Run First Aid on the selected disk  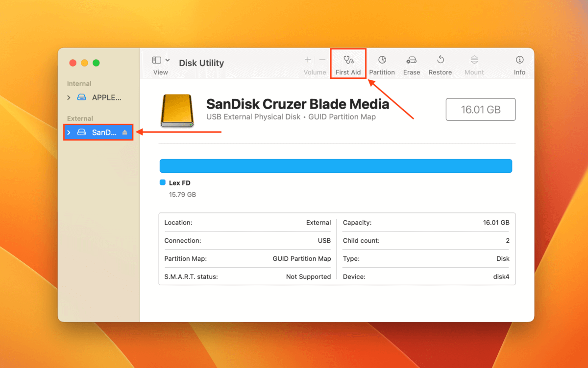(348, 65)
